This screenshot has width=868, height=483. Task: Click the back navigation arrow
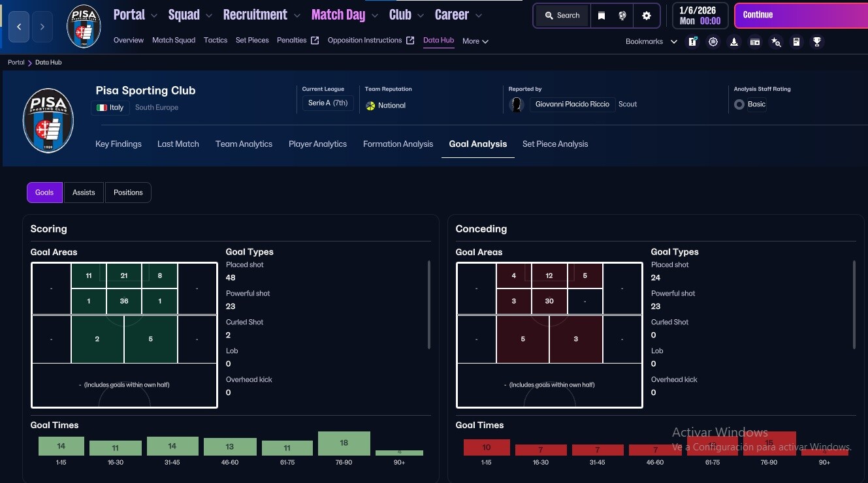[19, 27]
